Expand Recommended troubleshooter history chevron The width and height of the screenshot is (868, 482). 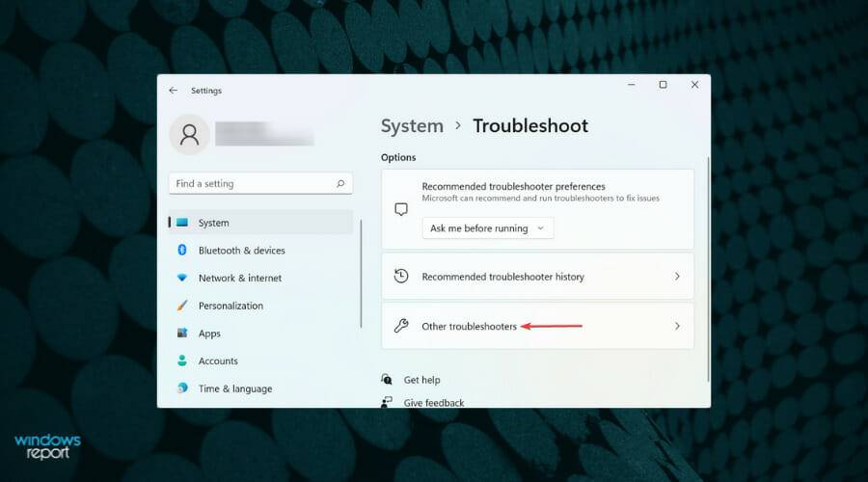[677, 277]
